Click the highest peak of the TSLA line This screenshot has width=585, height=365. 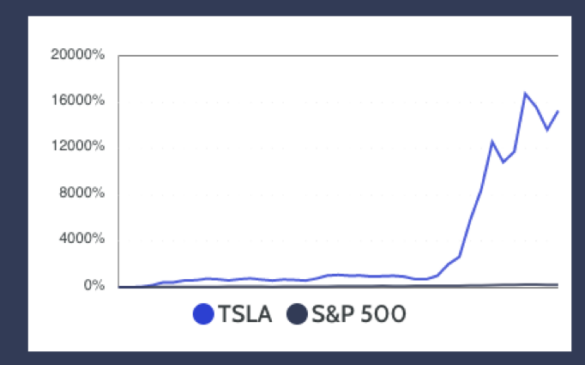[x=525, y=94]
